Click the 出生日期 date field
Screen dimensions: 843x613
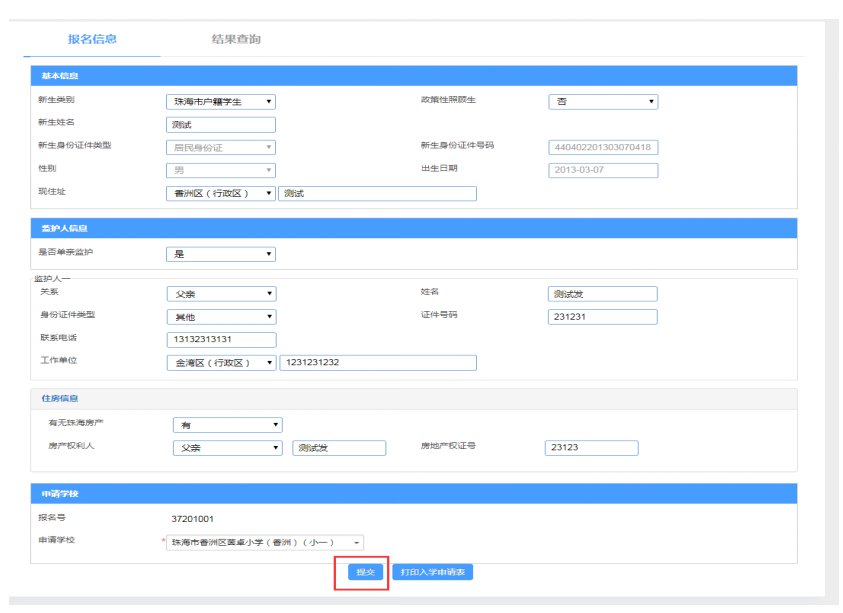pyautogui.click(x=603, y=170)
